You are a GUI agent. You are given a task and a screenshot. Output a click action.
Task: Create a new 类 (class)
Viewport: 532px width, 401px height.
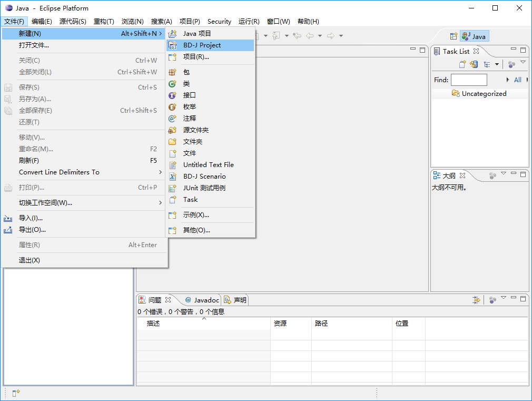tap(210, 84)
